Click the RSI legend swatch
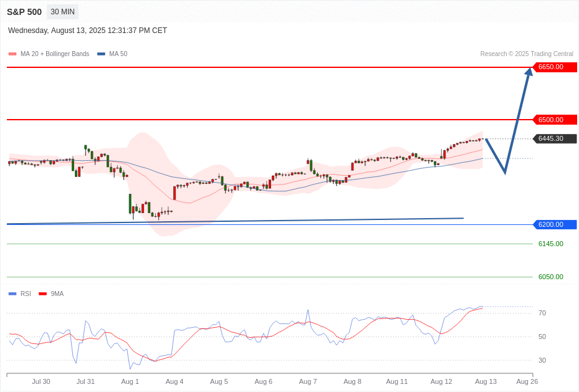 (12, 294)
